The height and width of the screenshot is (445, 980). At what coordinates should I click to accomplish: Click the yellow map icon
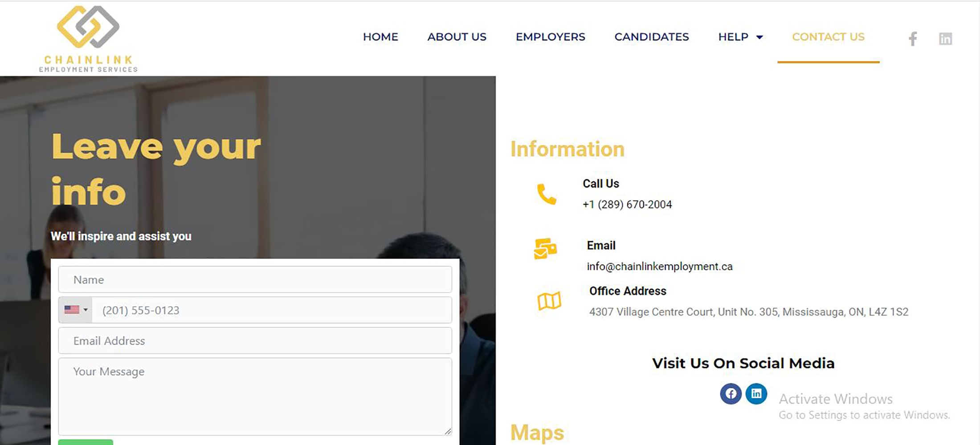(549, 301)
